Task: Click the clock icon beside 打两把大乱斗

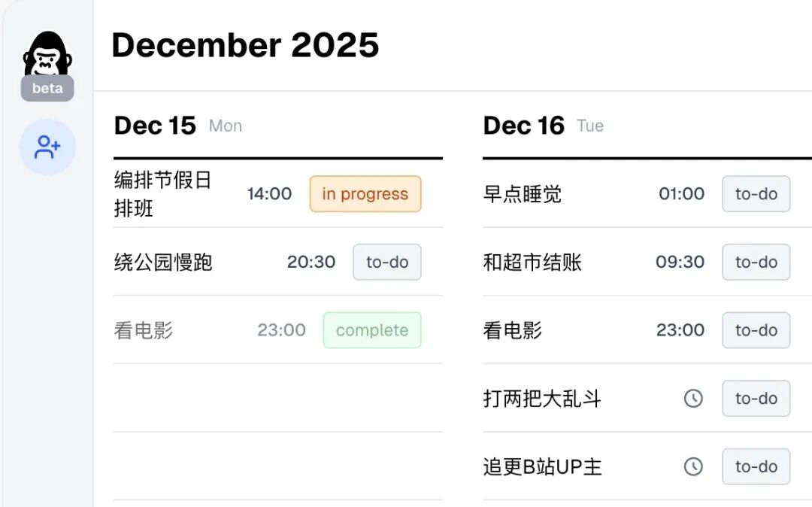Action: click(692, 399)
